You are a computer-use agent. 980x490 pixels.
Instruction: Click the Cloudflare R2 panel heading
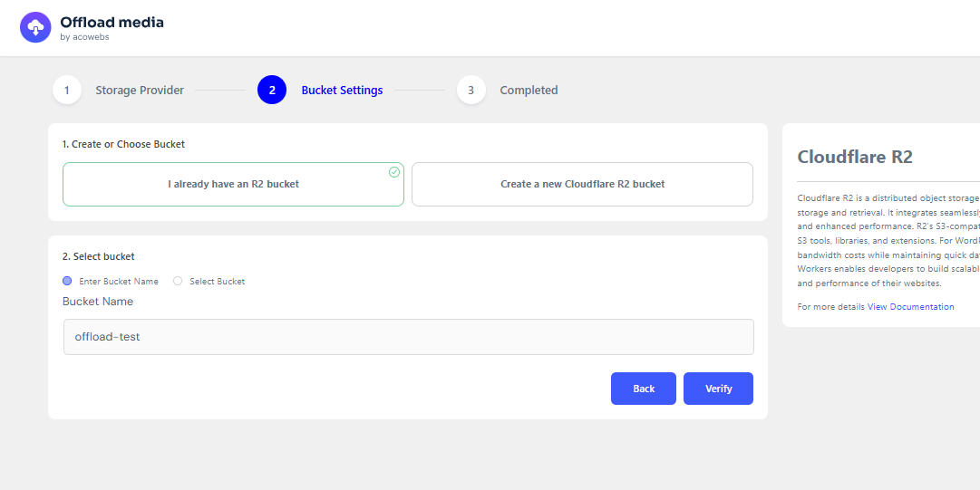point(855,157)
